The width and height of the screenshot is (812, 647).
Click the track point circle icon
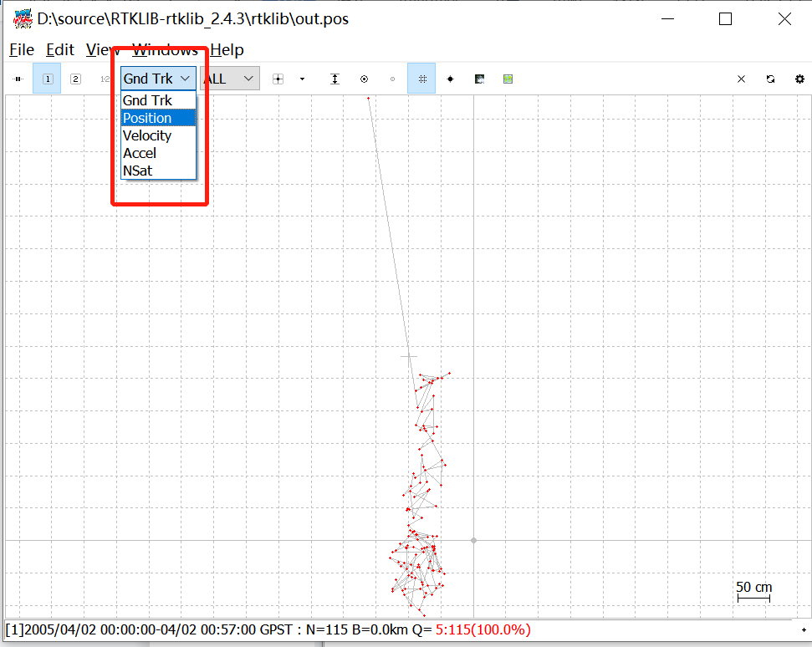coord(364,79)
